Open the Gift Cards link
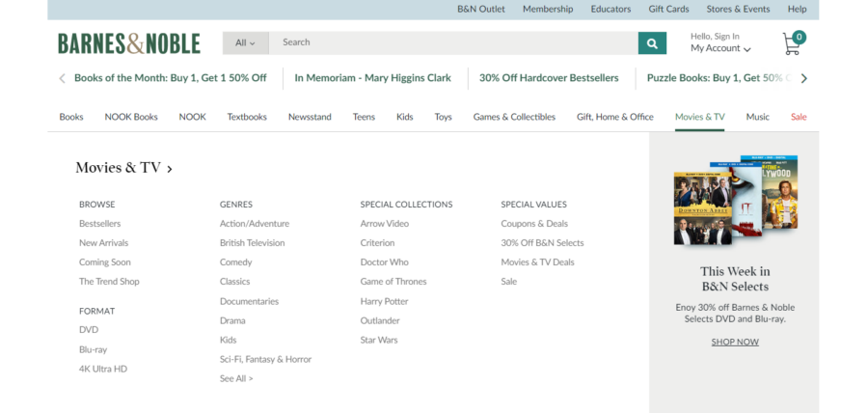Image resolution: width=868 pixels, height=413 pixels. pyautogui.click(x=668, y=9)
